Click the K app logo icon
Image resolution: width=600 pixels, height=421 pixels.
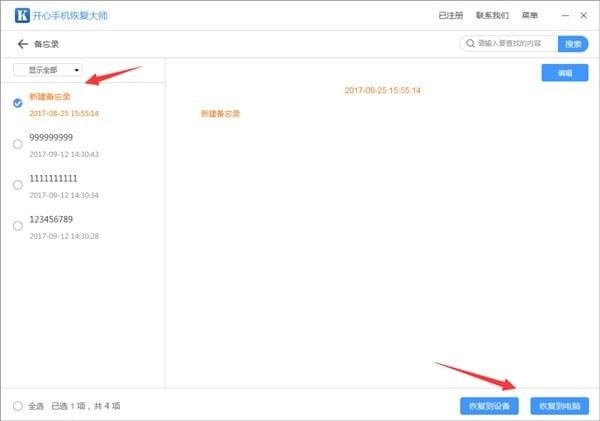coord(20,16)
